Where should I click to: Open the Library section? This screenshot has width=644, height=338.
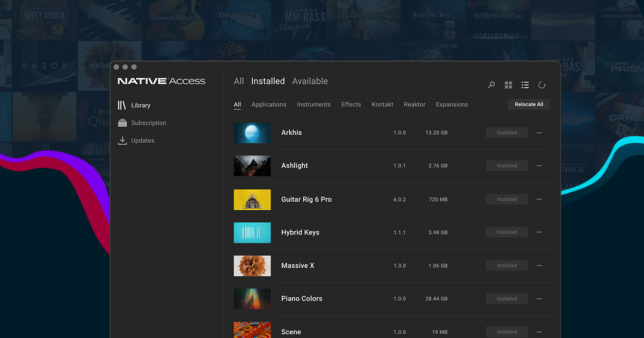point(140,105)
